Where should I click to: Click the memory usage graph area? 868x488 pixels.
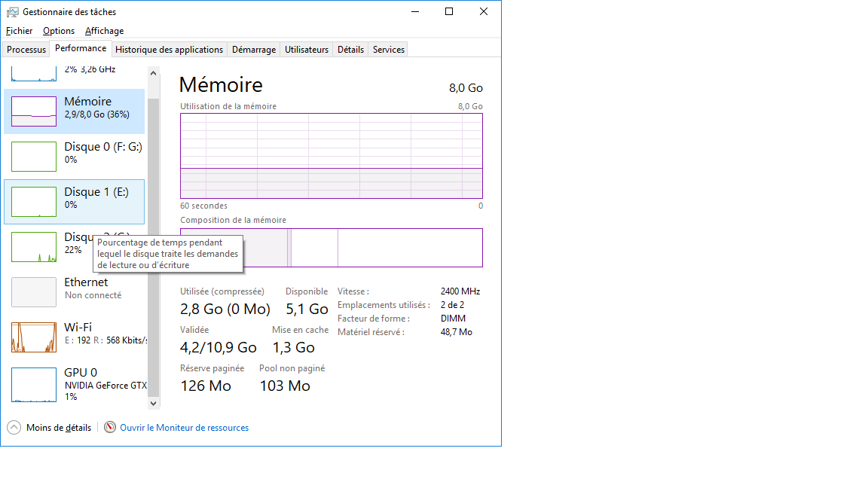pyautogui.click(x=332, y=156)
